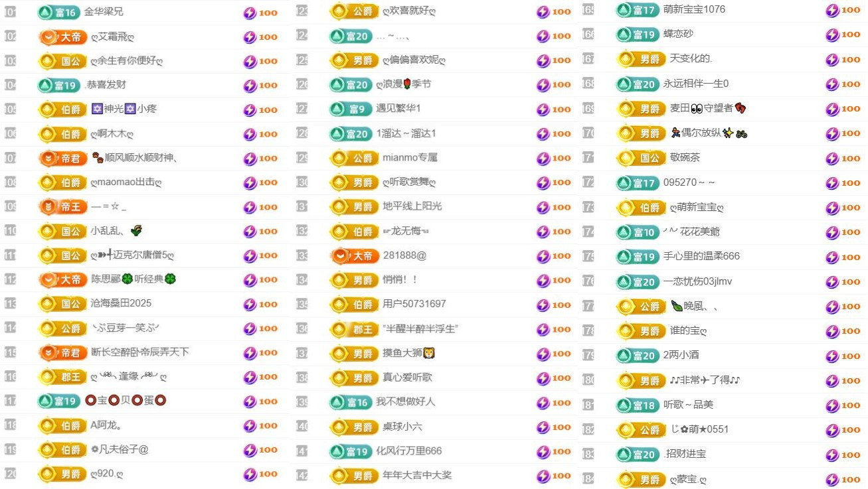Image resolution: width=868 pixels, height=489 pixels.
Task: Click the lightning icon in 桌球小六's row
Action: click(x=543, y=427)
